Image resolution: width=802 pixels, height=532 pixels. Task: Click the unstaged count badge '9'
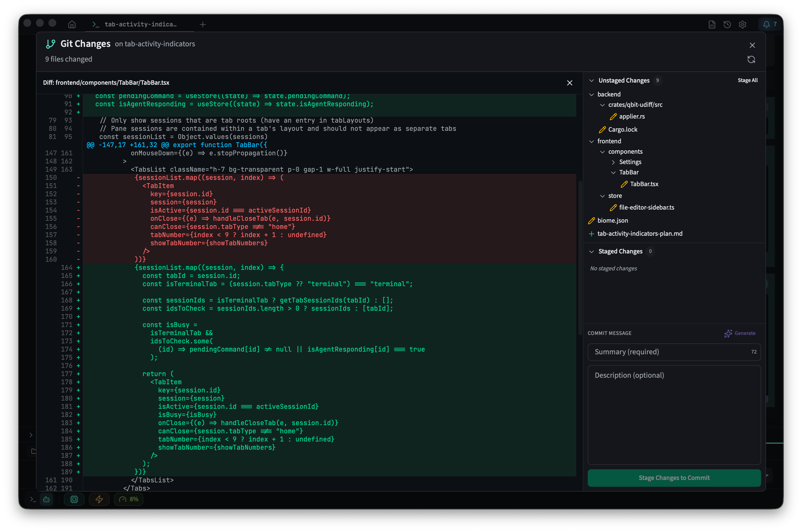click(x=657, y=80)
